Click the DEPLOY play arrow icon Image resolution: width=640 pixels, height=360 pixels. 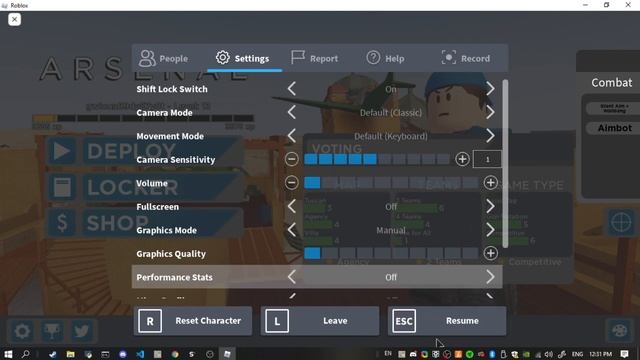coord(61,151)
